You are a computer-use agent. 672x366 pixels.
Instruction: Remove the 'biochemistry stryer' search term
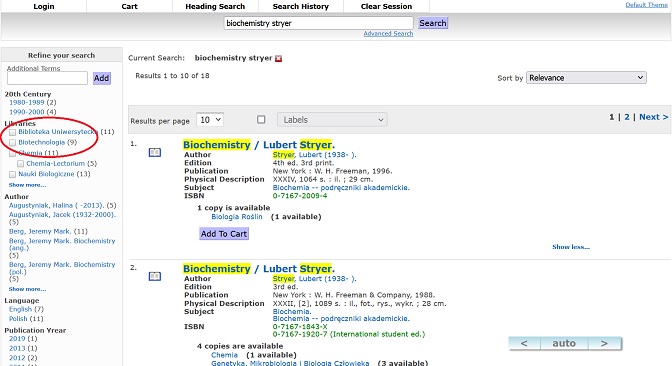279,59
